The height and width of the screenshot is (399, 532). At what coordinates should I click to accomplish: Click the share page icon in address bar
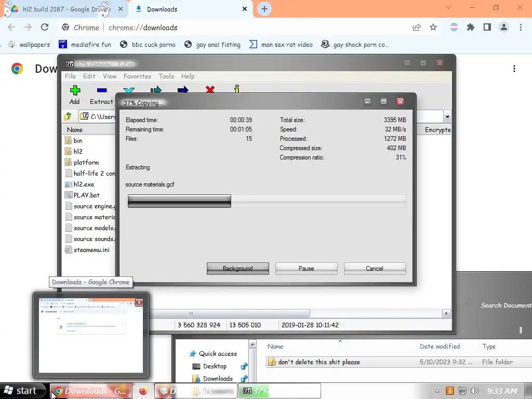[417, 28]
